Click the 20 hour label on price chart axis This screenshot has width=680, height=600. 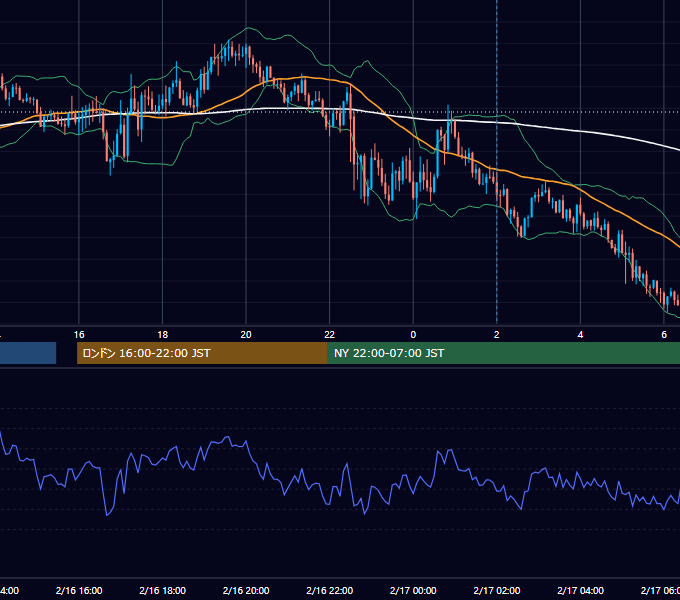coord(246,335)
